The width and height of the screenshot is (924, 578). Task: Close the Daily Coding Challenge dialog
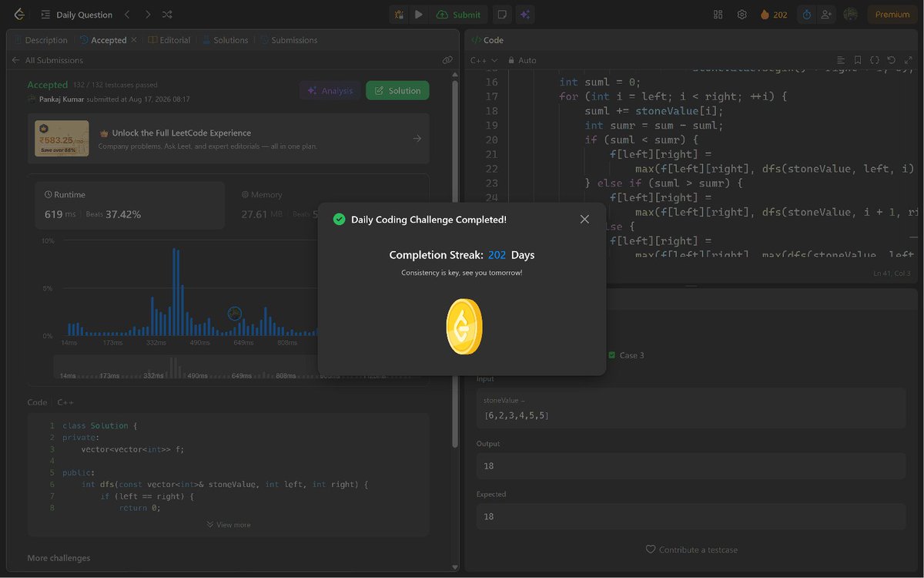coord(584,220)
